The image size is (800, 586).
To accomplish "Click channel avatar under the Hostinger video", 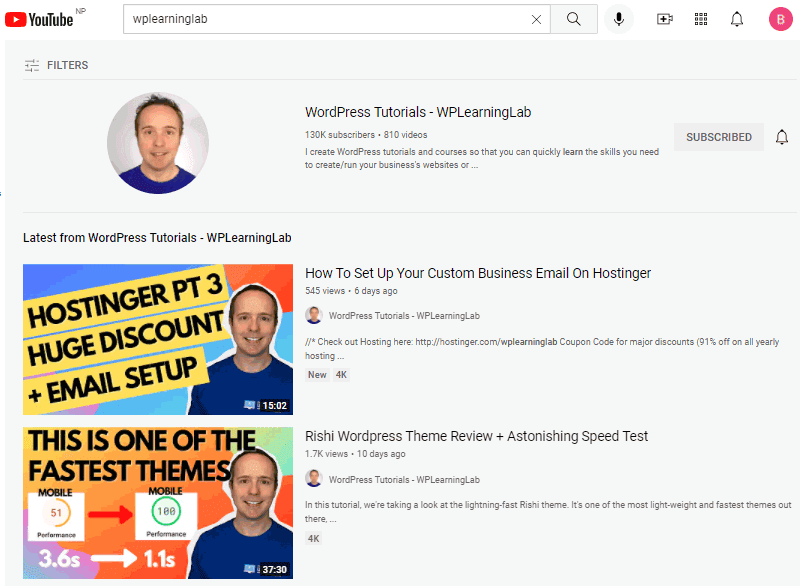I will click(314, 315).
